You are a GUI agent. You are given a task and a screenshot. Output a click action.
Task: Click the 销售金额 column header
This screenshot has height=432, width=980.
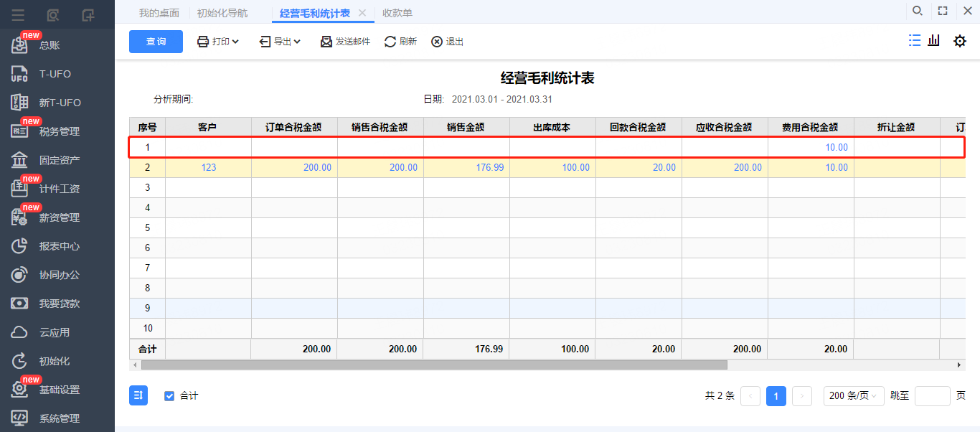[466, 127]
